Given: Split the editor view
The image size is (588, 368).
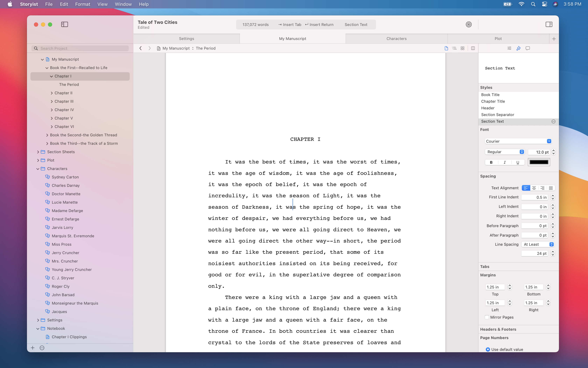Looking at the screenshot, I should pyautogui.click(x=473, y=48).
